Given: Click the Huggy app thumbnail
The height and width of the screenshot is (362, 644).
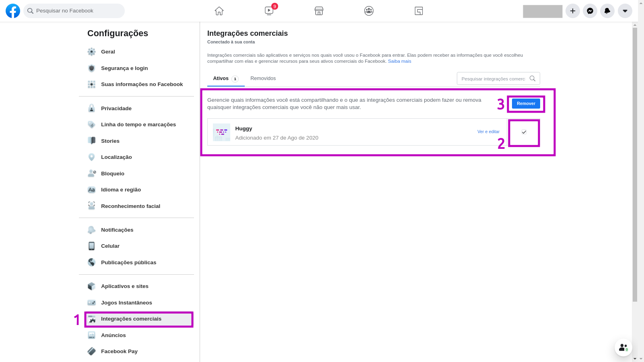Looking at the screenshot, I should click(x=221, y=132).
